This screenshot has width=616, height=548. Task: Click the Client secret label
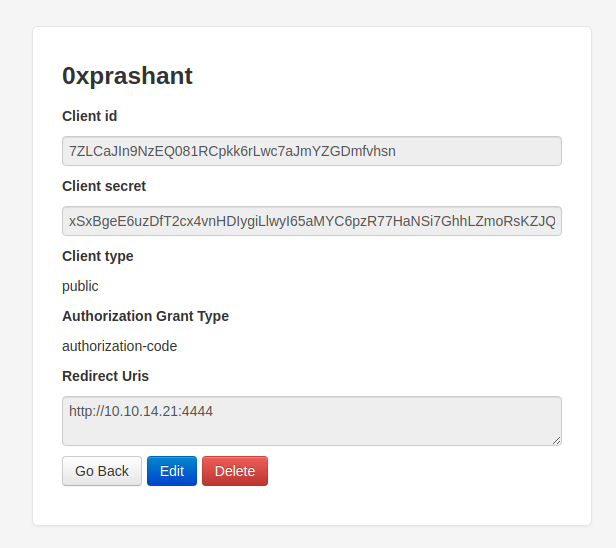click(104, 186)
